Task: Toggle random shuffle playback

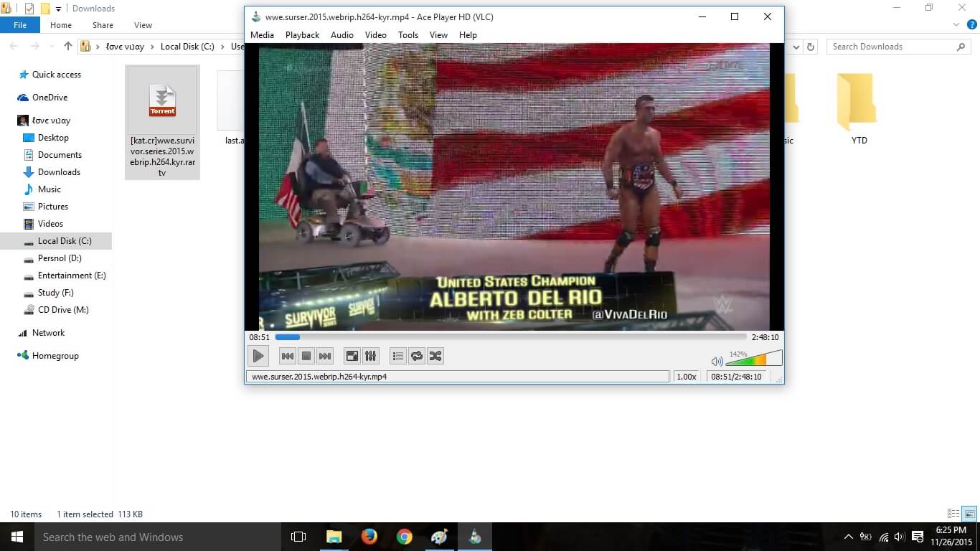Action: click(435, 356)
